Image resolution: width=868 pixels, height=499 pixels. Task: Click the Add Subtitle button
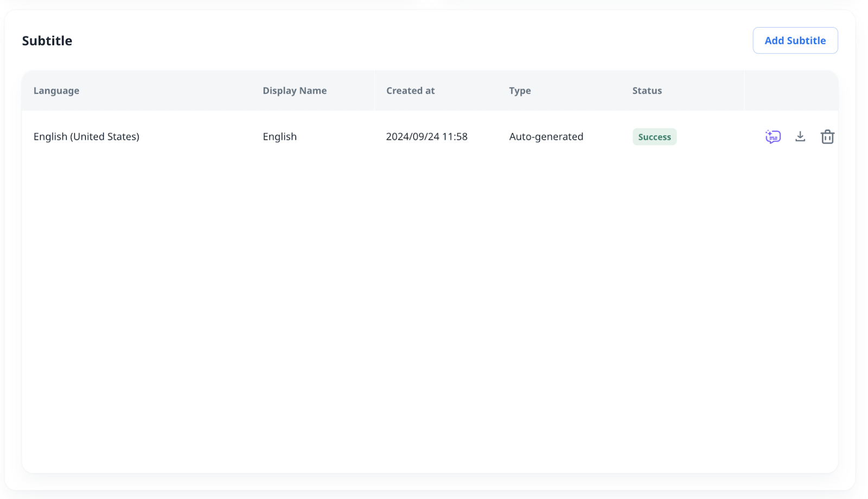click(x=795, y=41)
